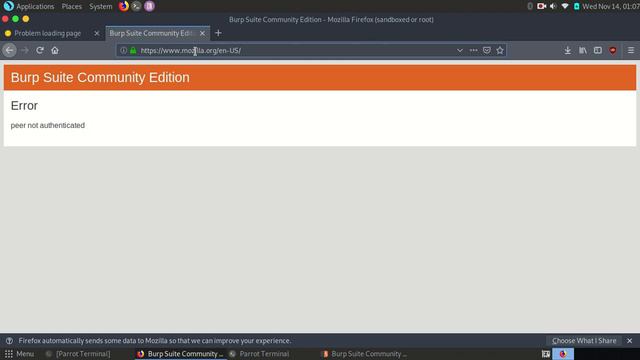640x360 pixels.
Task: Open a new tab with the plus button
Action: point(218,33)
